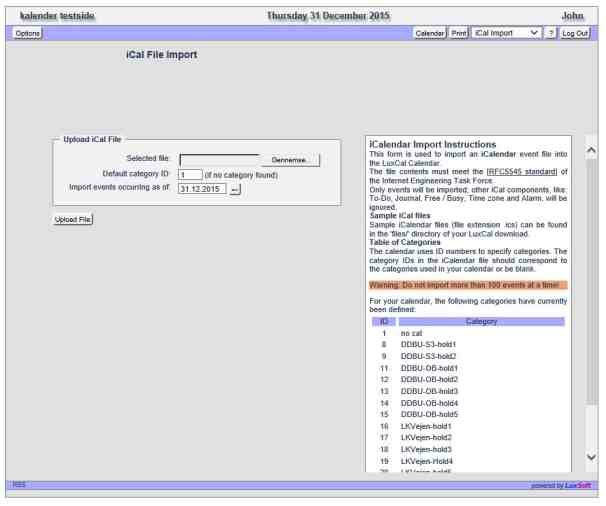Click the user name John
This screenshot has height=506, width=606.
tap(573, 16)
